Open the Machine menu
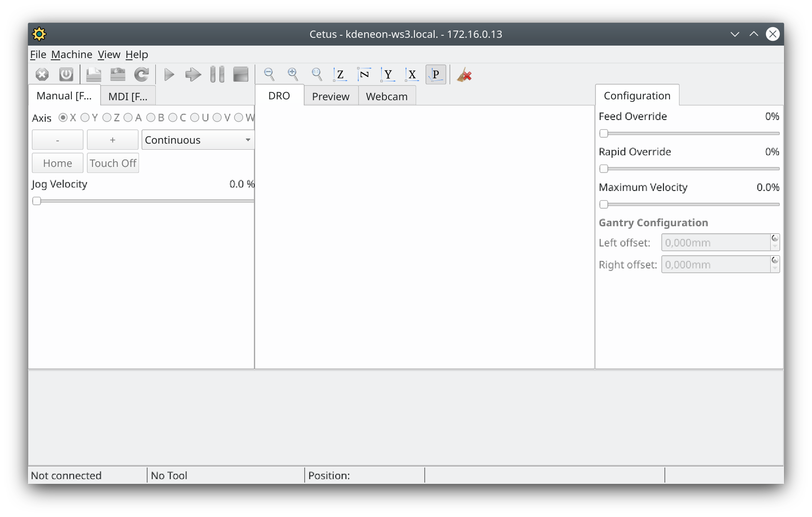 point(71,54)
